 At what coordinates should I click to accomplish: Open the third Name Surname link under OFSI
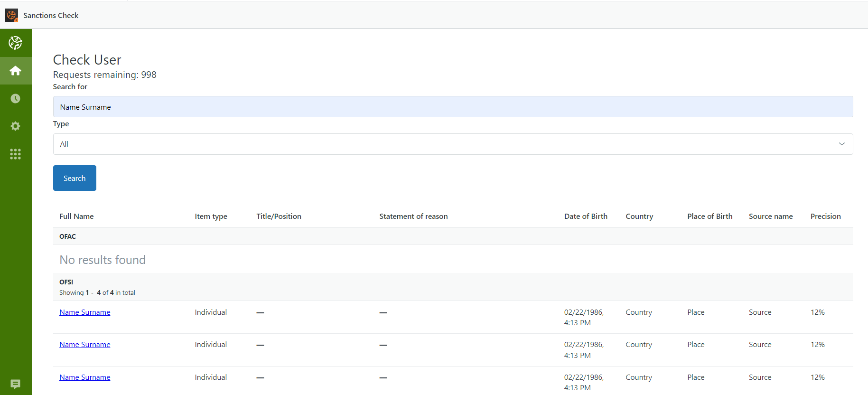click(x=85, y=377)
